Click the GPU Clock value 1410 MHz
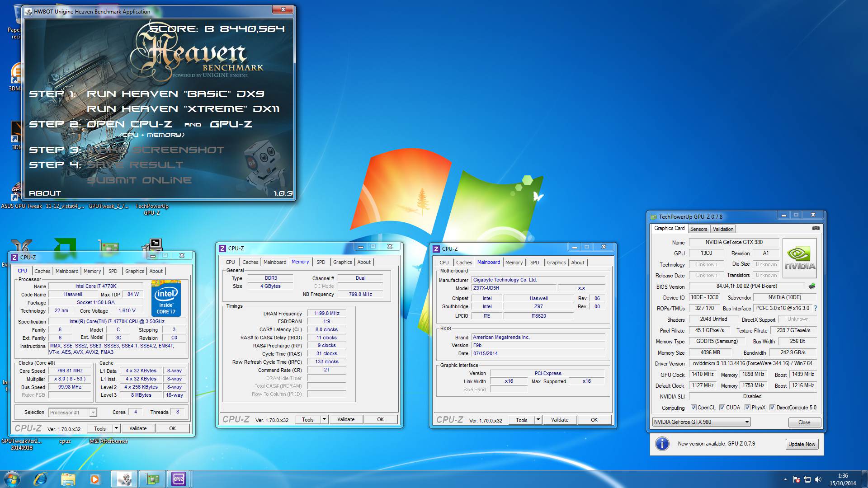The height and width of the screenshot is (488, 868). 703,374
